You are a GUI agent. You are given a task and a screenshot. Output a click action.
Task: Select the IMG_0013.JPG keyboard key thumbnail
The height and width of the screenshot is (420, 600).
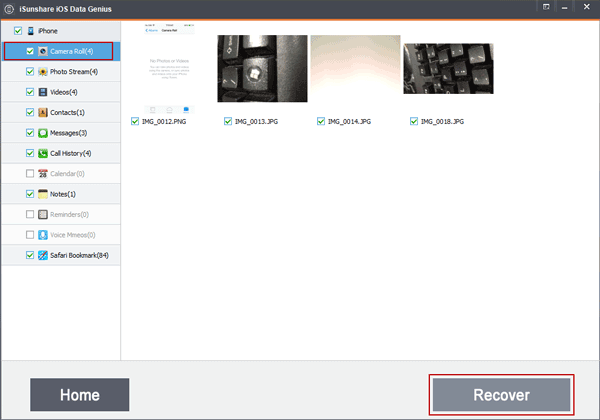[x=262, y=68]
